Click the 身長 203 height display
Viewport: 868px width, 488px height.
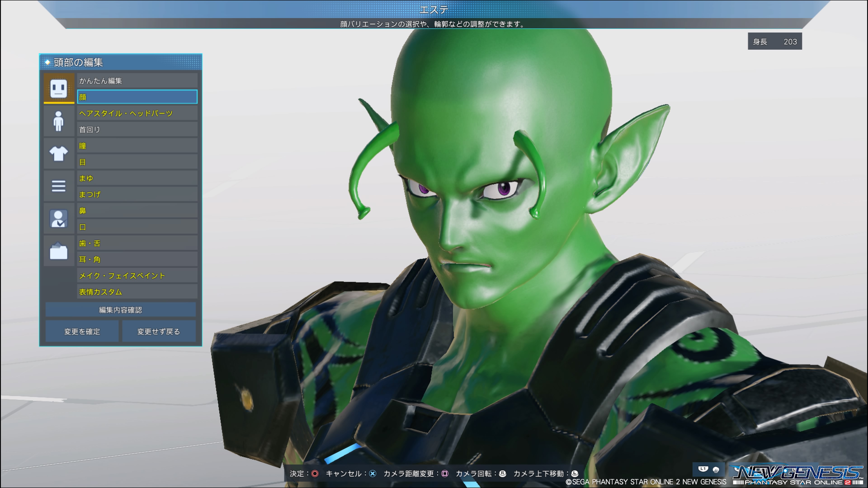click(x=775, y=41)
